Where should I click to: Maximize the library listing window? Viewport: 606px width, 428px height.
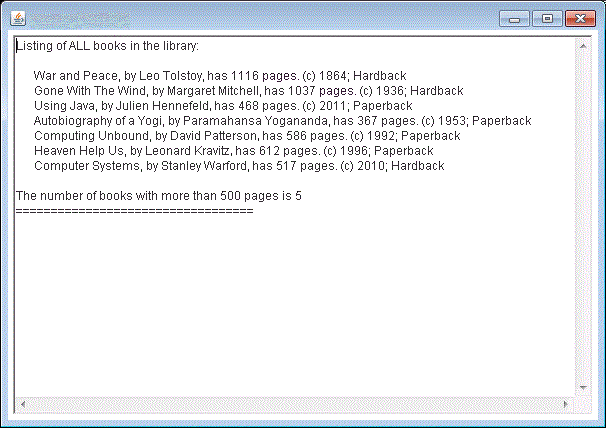pyautogui.click(x=547, y=18)
